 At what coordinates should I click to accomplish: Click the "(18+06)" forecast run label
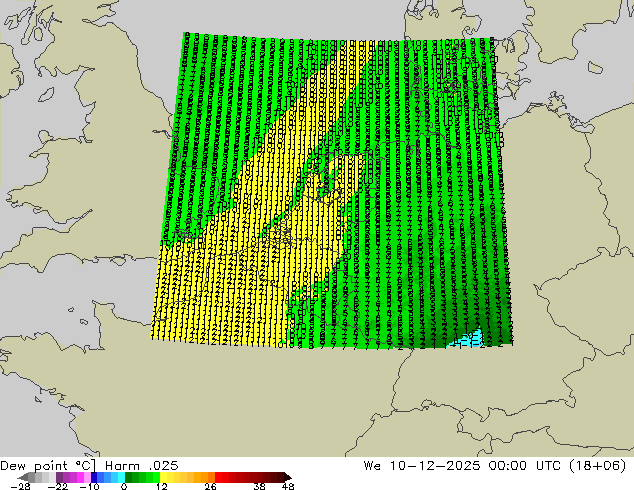pos(603,465)
